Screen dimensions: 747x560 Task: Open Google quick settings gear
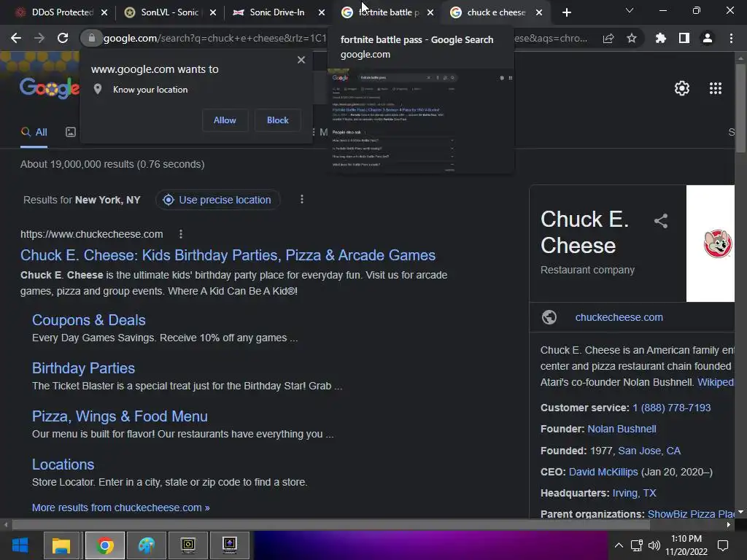682,88
